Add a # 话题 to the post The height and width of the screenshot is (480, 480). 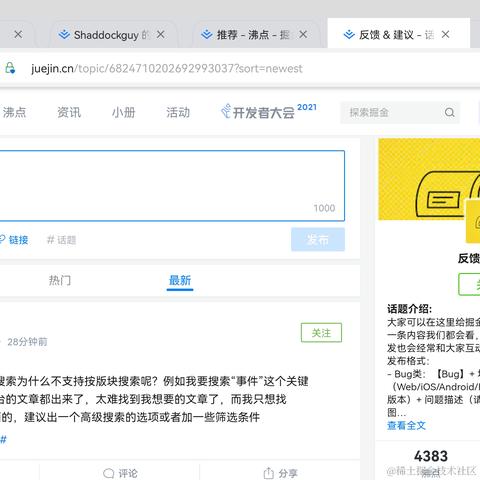pos(62,240)
